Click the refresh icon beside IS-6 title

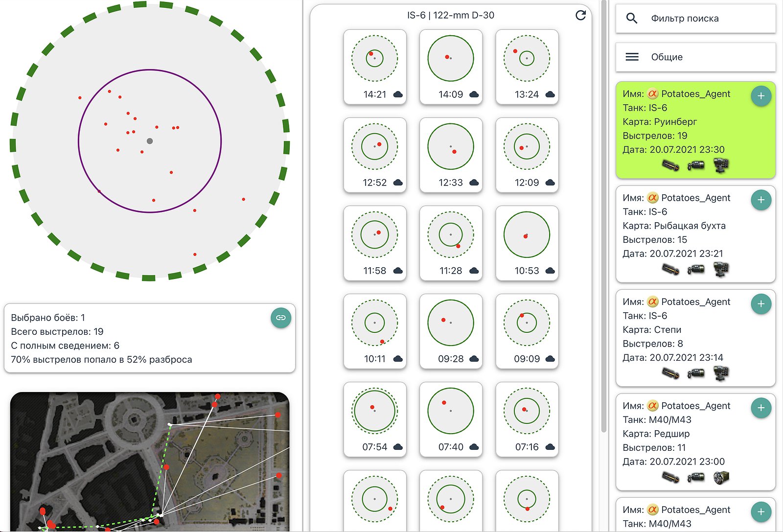[x=580, y=15]
